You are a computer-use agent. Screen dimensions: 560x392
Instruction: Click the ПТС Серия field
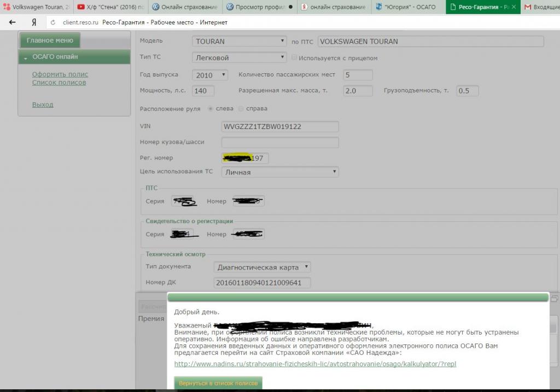(183, 201)
